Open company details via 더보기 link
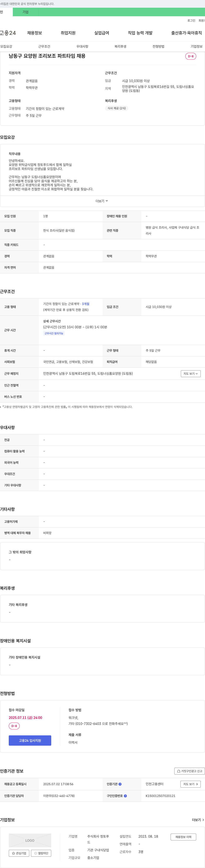Screen dimensions: 205x868 pyautogui.click(x=198, y=820)
